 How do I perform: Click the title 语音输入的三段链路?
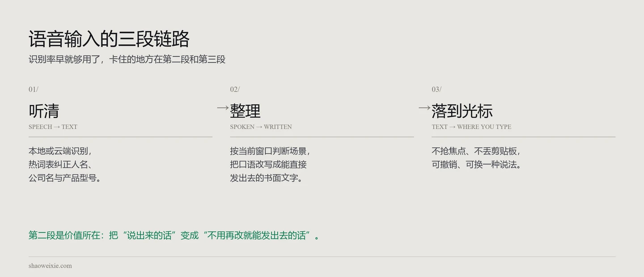coord(109,39)
